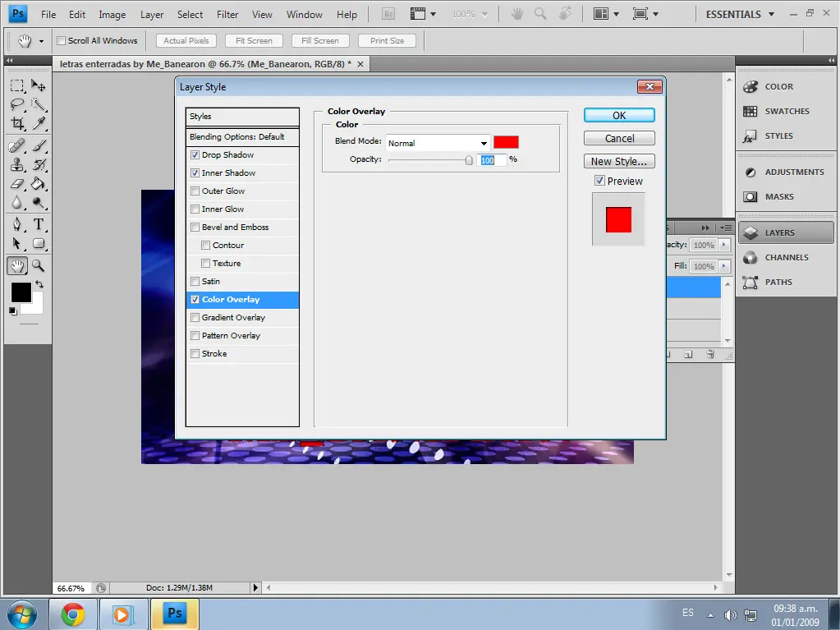The width and height of the screenshot is (840, 630).
Task: Click the Styles list header
Action: (242, 117)
